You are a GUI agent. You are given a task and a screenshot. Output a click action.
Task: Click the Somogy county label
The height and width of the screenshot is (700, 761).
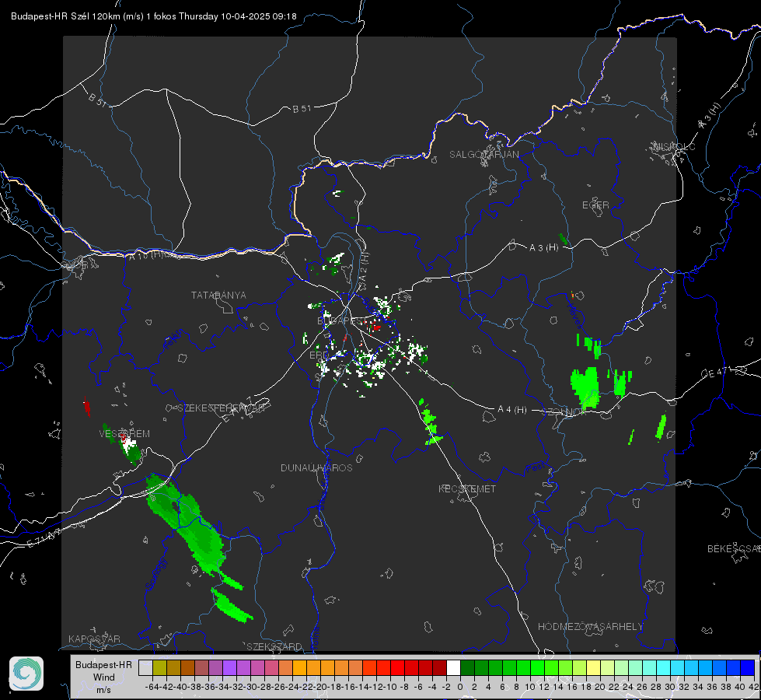(155, 575)
